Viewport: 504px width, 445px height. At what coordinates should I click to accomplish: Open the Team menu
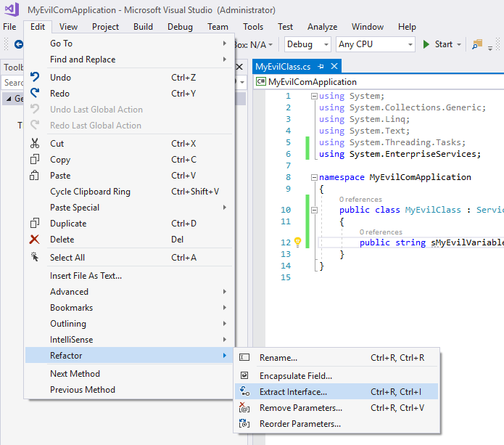click(x=218, y=27)
